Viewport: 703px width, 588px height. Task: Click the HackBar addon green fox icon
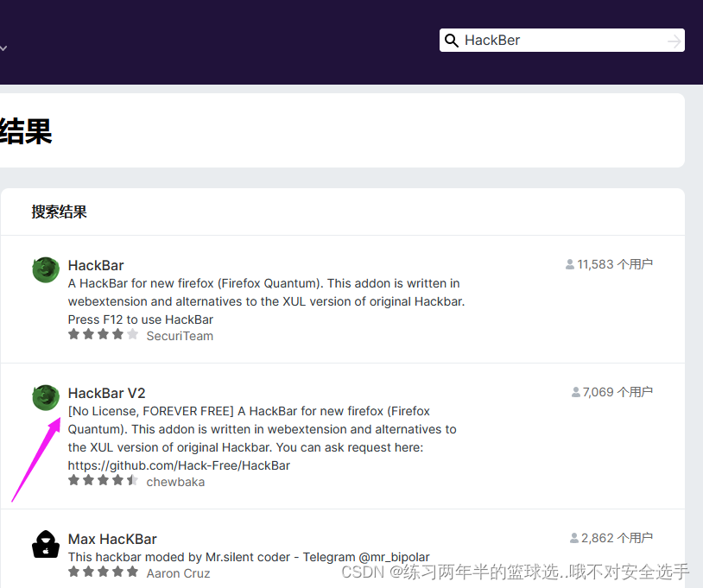click(x=46, y=270)
